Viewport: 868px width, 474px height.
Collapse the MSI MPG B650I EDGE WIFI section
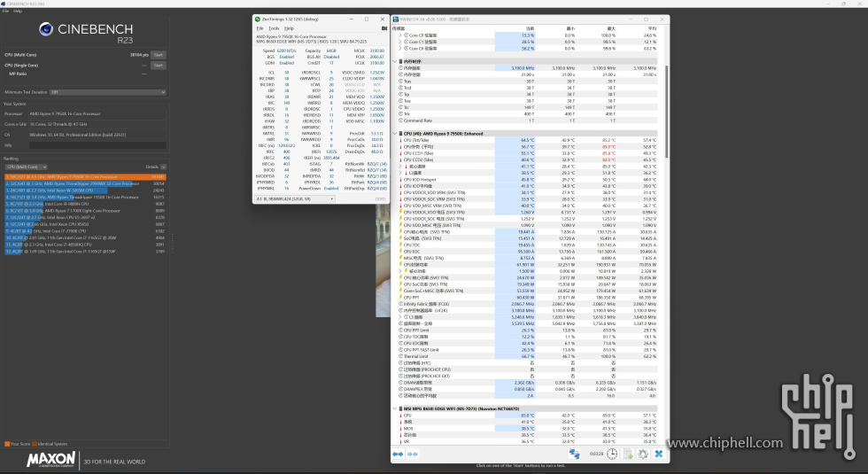tap(395, 408)
